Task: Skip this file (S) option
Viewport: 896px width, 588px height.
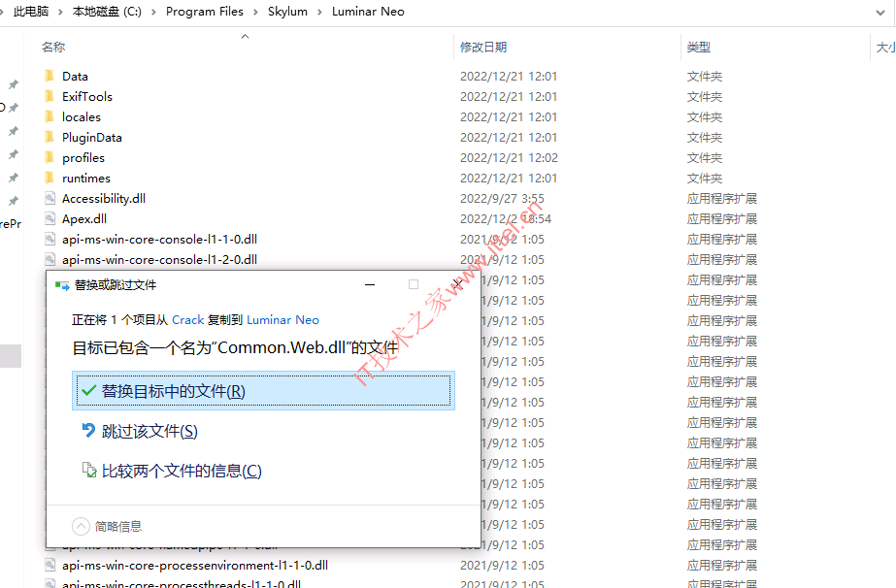Action: [x=149, y=432]
